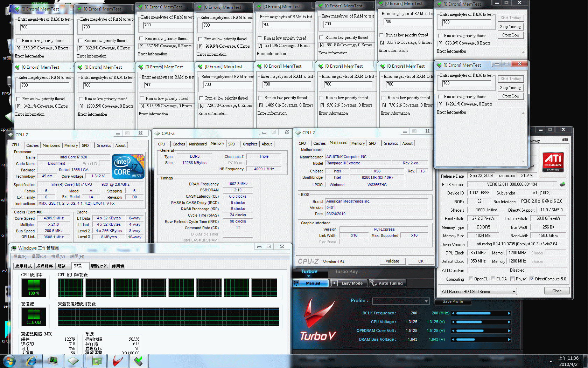Screen dimensions: 588x368
Task: Toggle low priority thread in MemTest at 342.1% coverage
Action: tap(19, 99)
